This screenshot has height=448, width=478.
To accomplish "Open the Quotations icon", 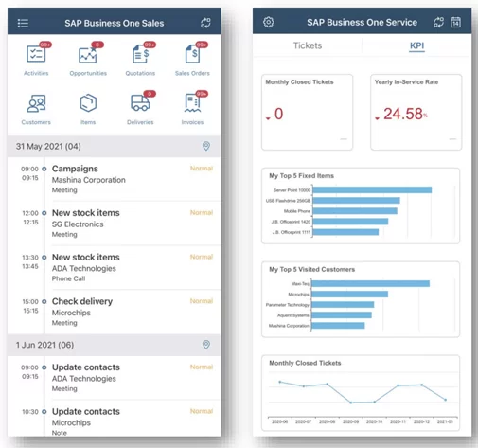I will [140, 54].
